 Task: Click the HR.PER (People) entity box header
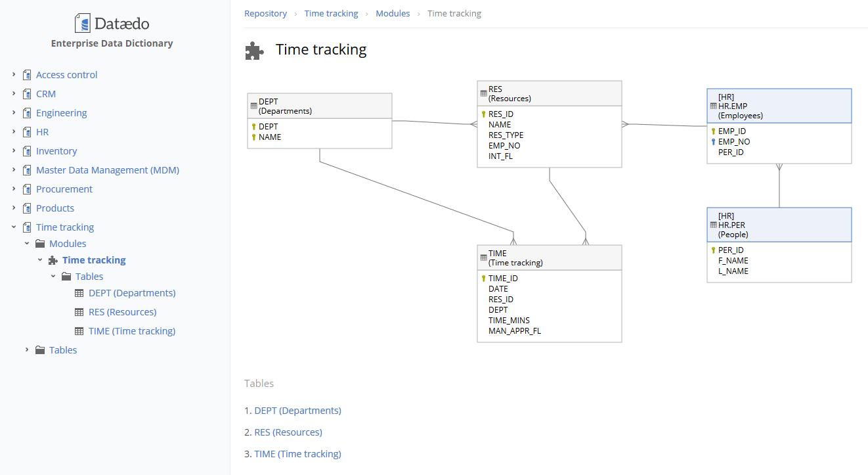779,225
